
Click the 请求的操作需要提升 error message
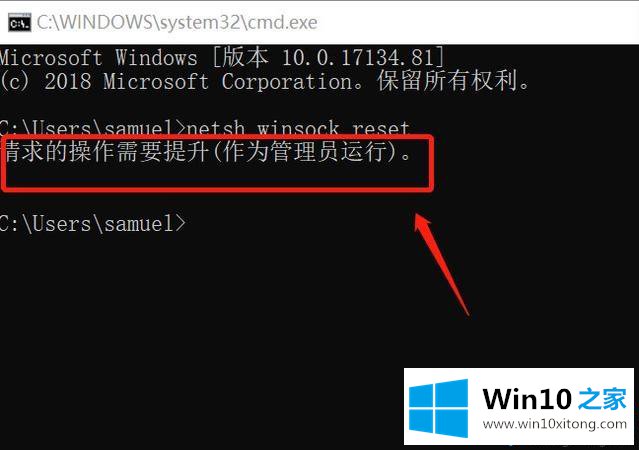click(x=106, y=151)
